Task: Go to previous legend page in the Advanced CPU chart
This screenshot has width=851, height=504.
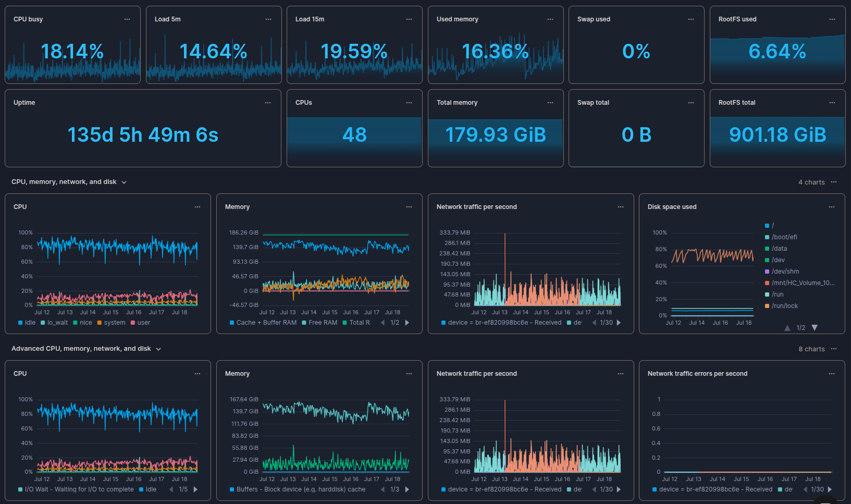Action: [x=171, y=489]
